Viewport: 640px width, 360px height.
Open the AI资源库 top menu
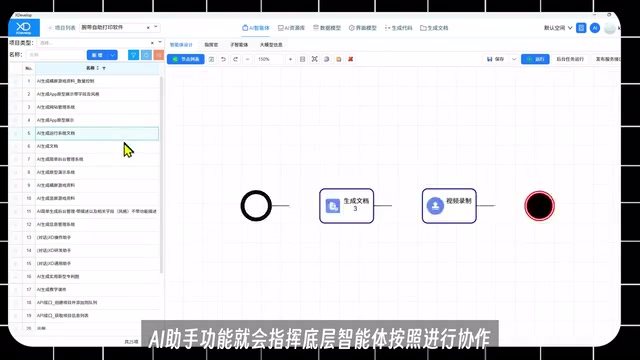point(291,28)
